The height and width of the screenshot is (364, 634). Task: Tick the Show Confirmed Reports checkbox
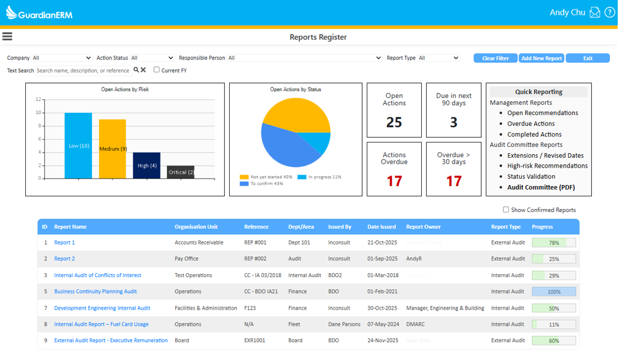506,210
